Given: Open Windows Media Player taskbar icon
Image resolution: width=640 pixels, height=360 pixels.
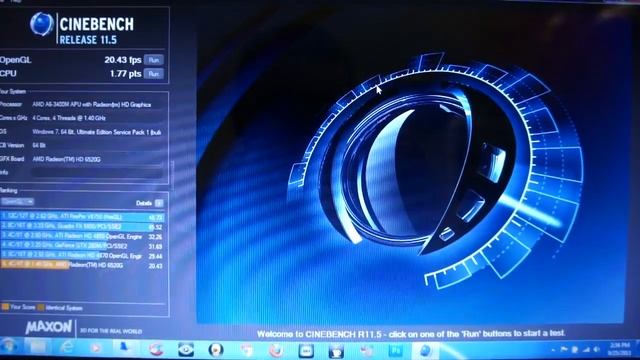Looking at the screenshot, I should click(x=96, y=349).
